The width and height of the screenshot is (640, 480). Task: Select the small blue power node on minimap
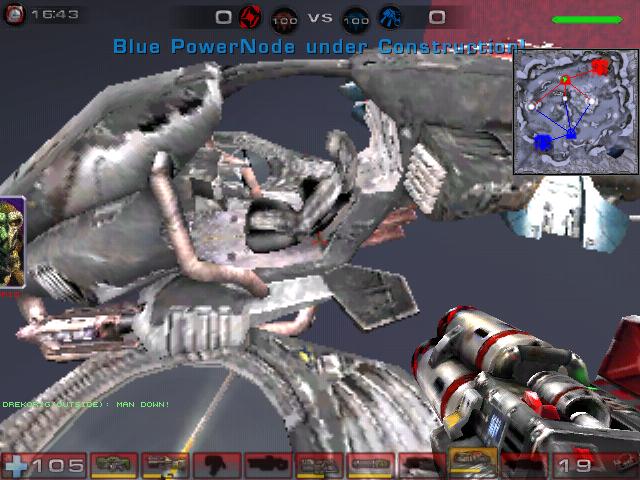point(571,133)
